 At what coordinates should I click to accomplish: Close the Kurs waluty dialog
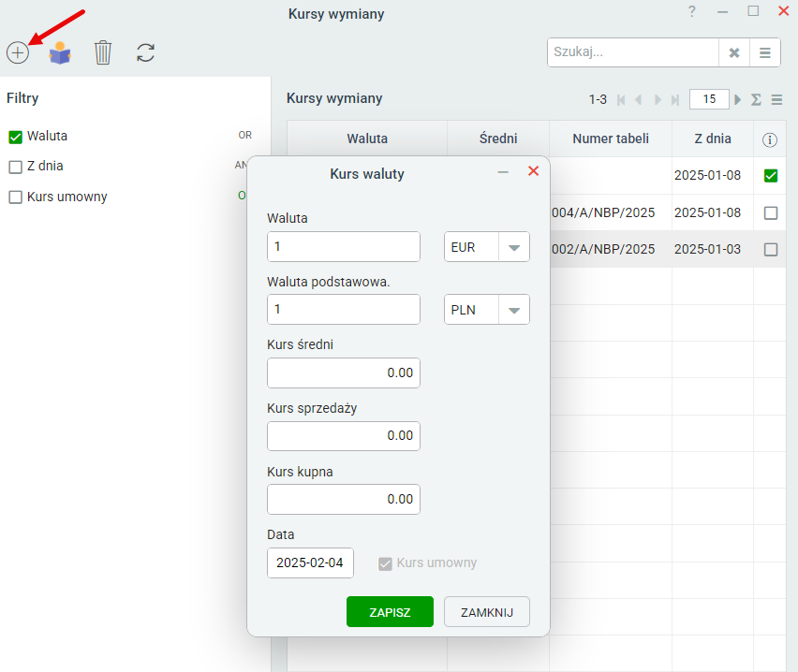click(533, 171)
